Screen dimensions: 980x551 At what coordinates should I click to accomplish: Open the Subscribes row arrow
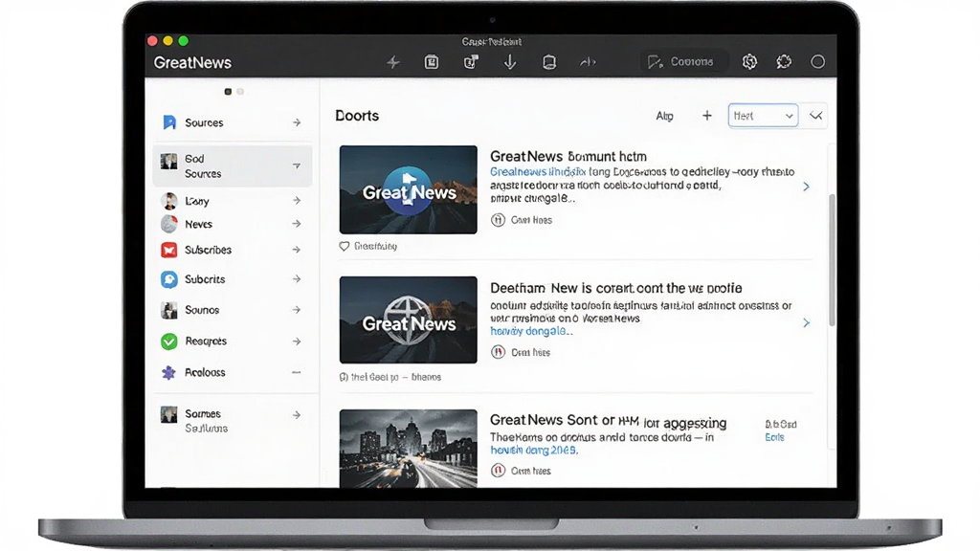pyautogui.click(x=297, y=250)
